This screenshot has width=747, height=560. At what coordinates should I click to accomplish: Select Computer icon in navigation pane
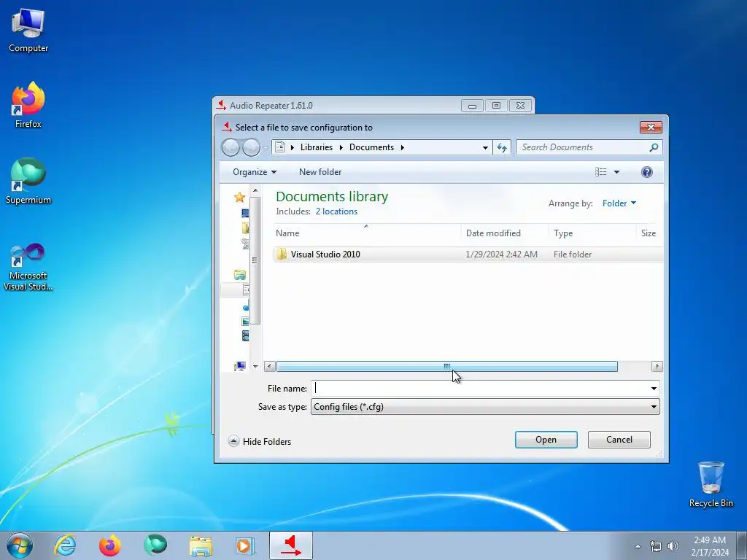point(239,366)
